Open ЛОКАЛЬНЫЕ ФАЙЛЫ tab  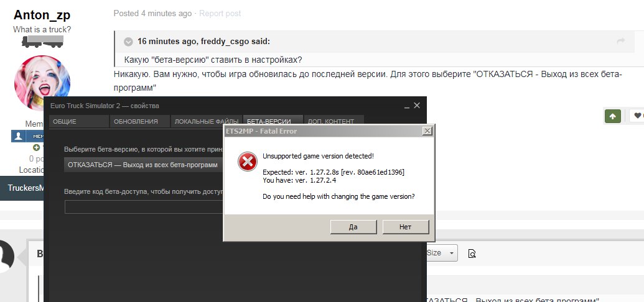point(207,121)
